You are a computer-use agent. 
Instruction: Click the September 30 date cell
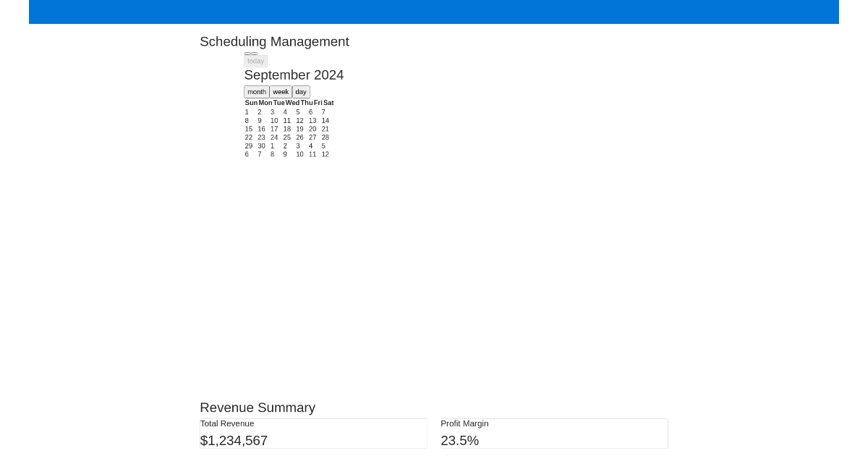pyautogui.click(x=261, y=145)
